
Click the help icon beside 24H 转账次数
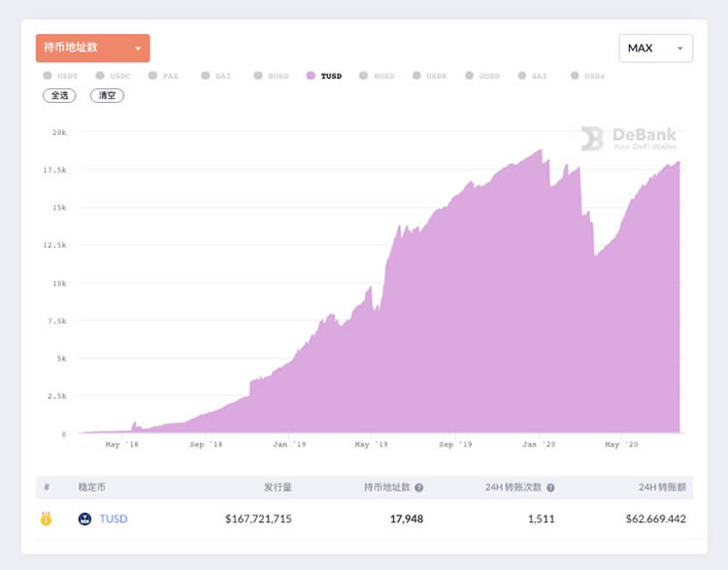pyautogui.click(x=550, y=487)
